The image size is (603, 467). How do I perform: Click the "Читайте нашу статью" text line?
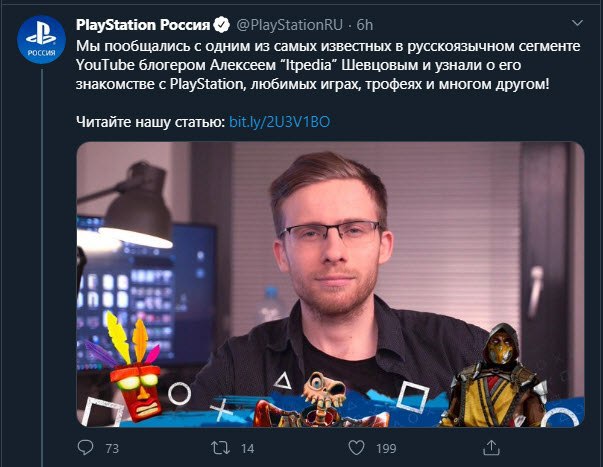click(150, 122)
